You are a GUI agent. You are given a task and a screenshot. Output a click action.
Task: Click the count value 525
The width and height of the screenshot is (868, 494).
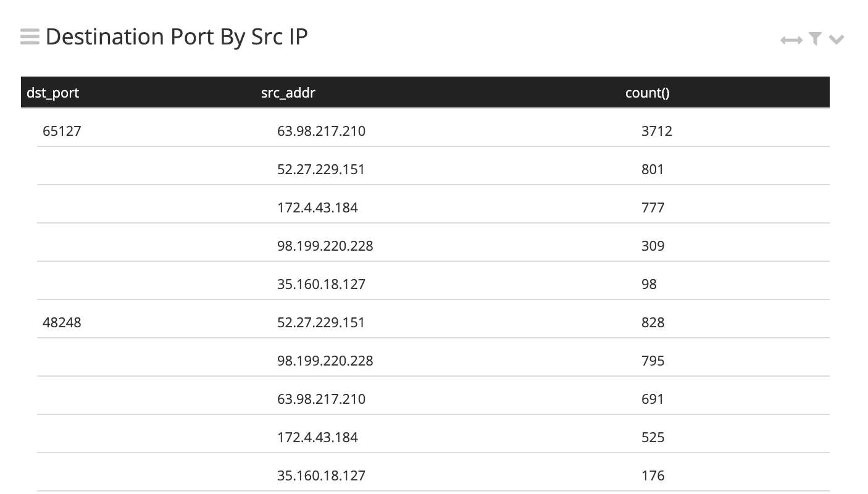pos(653,437)
